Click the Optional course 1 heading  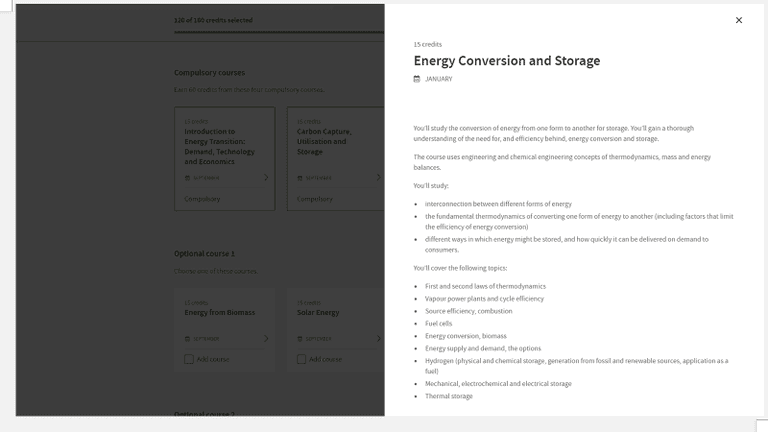[204, 254]
